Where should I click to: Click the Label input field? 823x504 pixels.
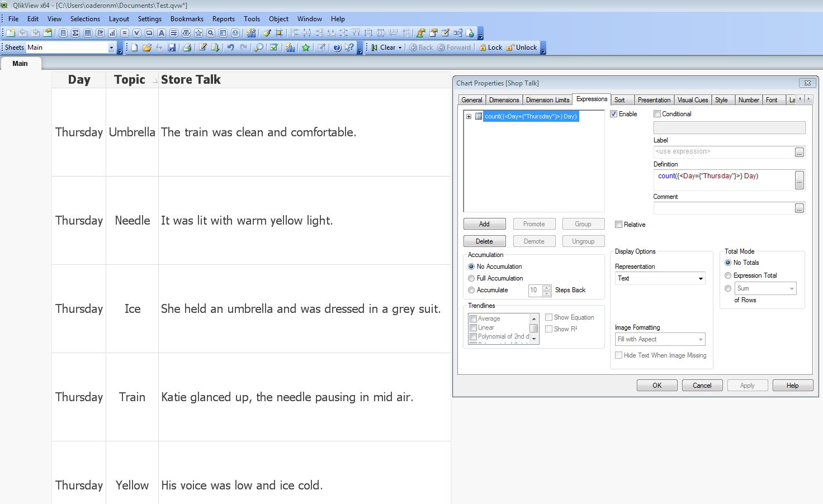coord(723,152)
